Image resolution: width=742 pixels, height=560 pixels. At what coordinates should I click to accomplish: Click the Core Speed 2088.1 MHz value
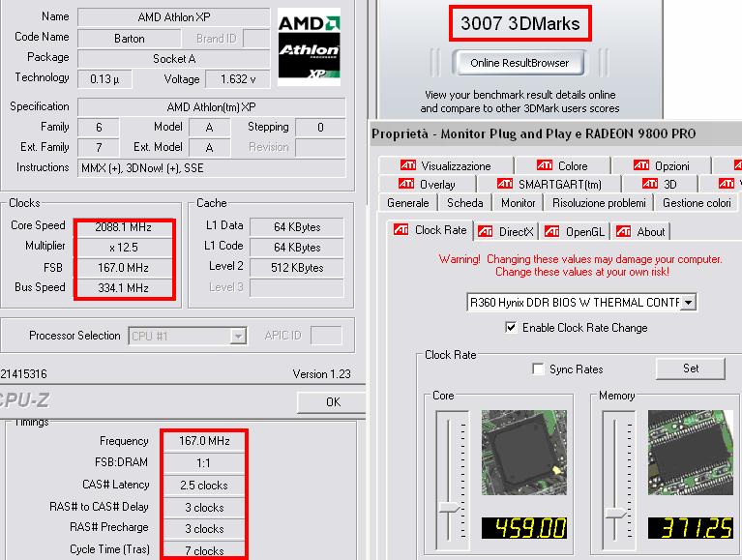coord(123,227)
